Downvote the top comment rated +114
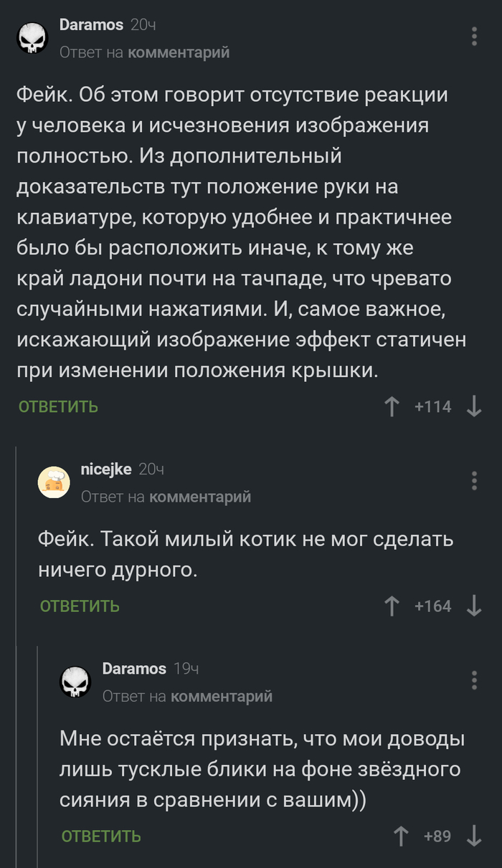Image resolution: width=502 pixels, height=868 pixels. pyautogui.click(x=473, y=406)
